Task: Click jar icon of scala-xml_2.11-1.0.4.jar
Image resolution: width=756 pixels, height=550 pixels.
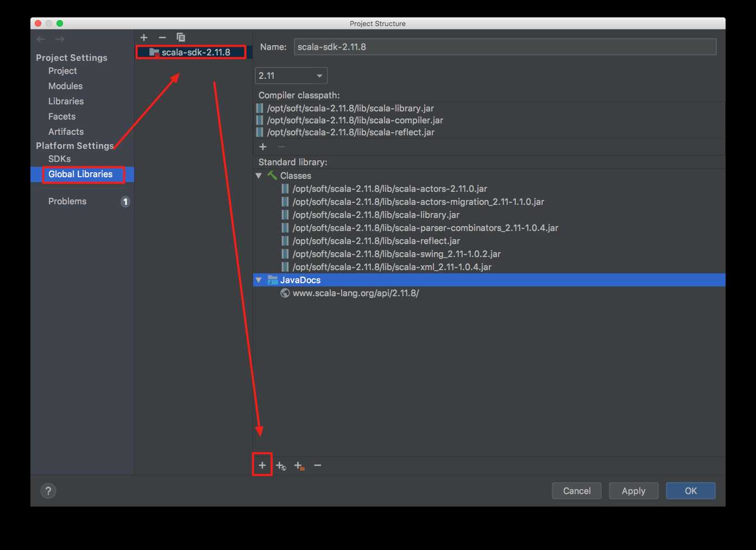Action: click(285, 267)
